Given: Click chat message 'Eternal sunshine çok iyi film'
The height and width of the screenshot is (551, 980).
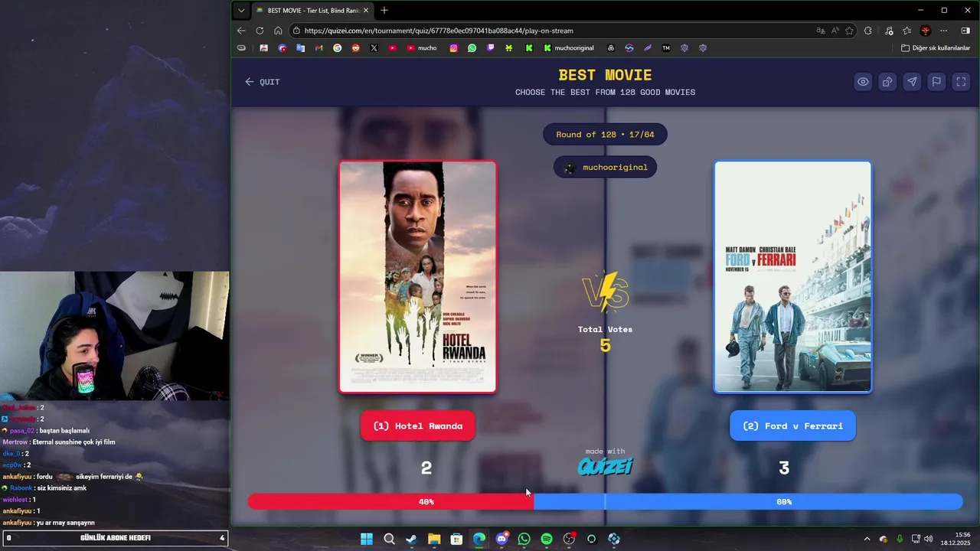Looking at the screenshot, I should [x=73, y=442].
